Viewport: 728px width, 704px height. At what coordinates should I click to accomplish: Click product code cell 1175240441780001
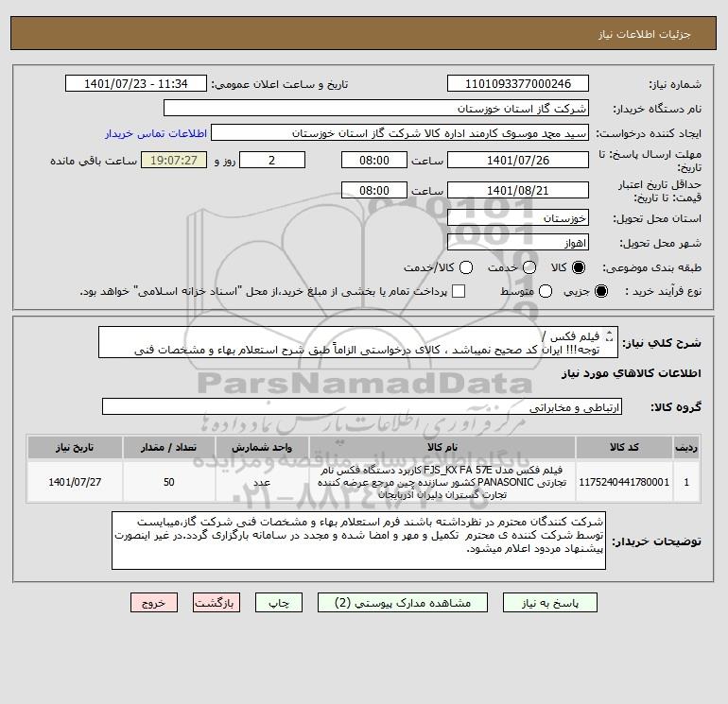click(x=624, y=482)
